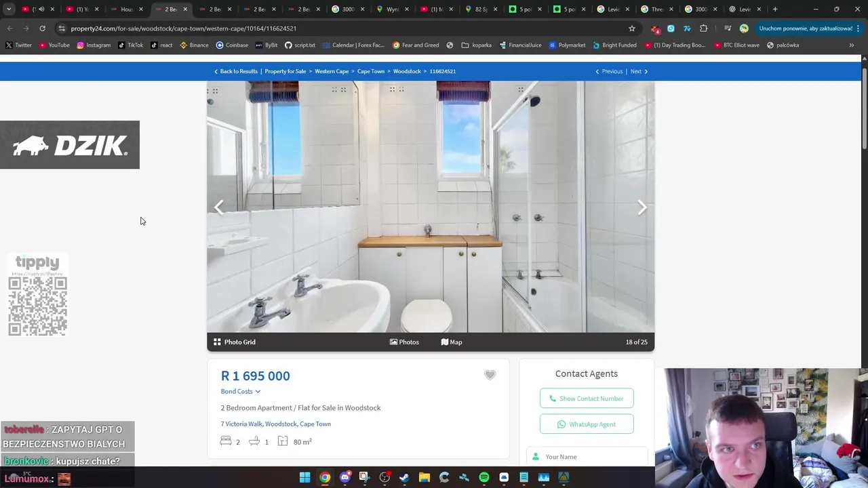Image resolution: width=868 pixels, height=488 pixels.
Task: Open the Instagram bookmark
Action: pyautogui.click(x=94, y=45)
